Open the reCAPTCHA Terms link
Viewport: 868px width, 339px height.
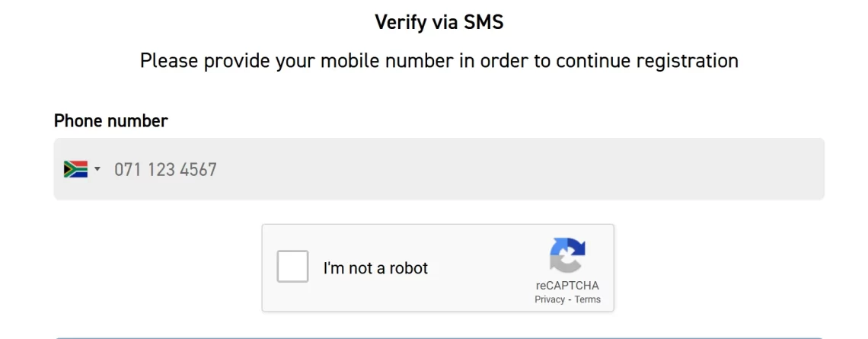[x=587, y=299]
